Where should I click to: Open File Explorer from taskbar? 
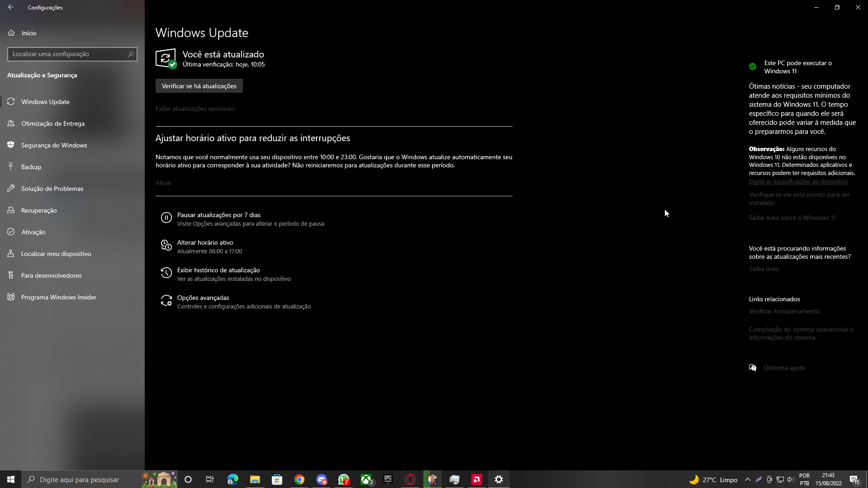click(255, 479)
